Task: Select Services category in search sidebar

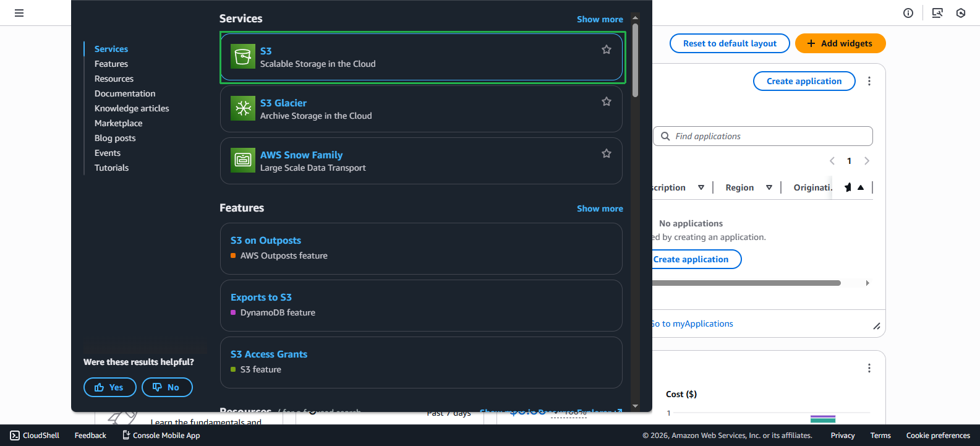Action: coord(111,49)
